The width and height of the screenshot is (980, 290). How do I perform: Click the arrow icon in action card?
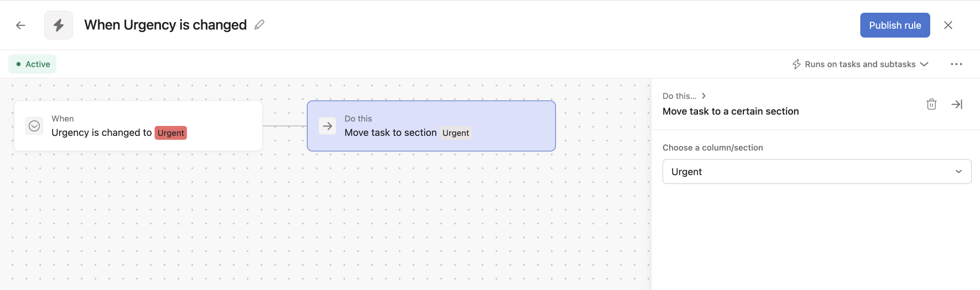tap(327, 126)
